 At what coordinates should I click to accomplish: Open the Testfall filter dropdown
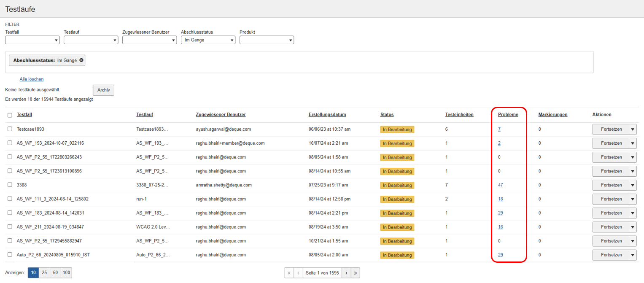[x=32, y=40]
